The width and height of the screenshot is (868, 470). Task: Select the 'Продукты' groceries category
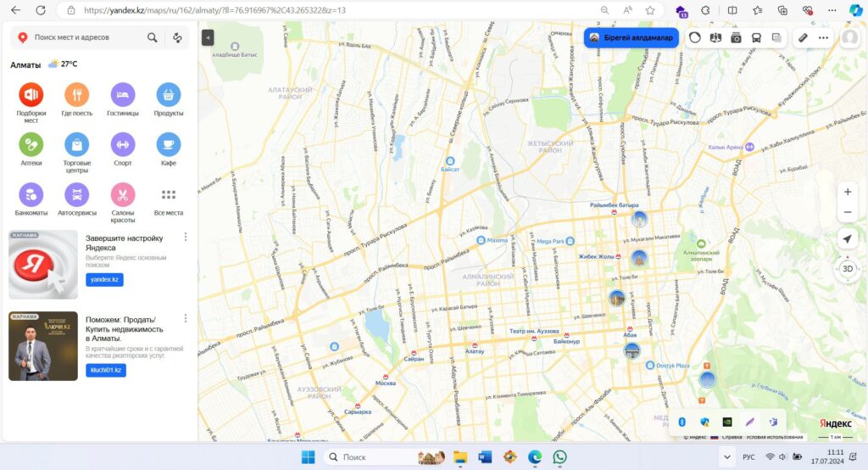(x=169, y=95)
